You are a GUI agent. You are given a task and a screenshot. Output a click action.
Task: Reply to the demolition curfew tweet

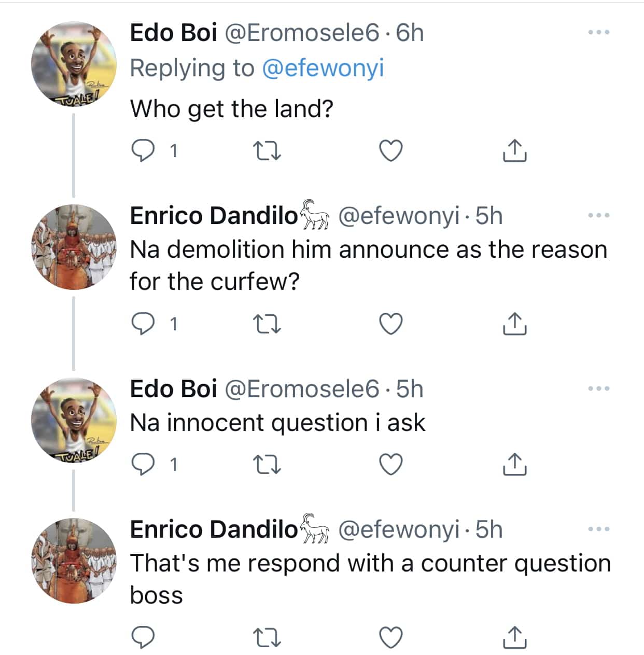pyautogui.click(x=143, y=324)
